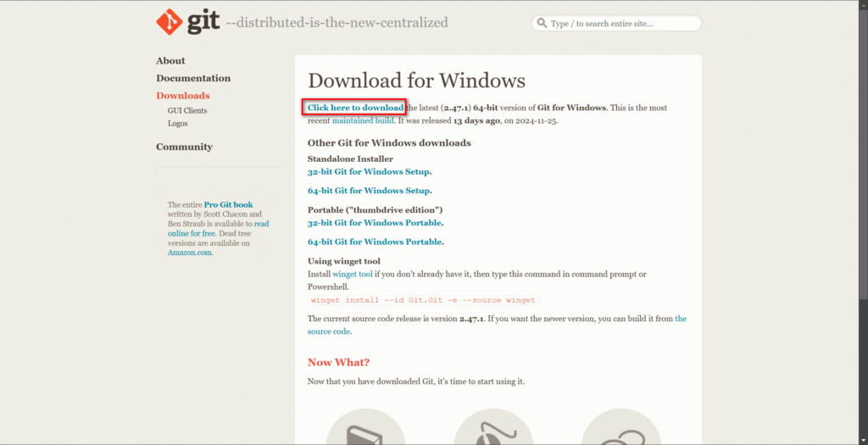Image resolution: width=868 pixels, height=445 pixels.
Task: Open the Documentation navigation item
Action: 193,78
